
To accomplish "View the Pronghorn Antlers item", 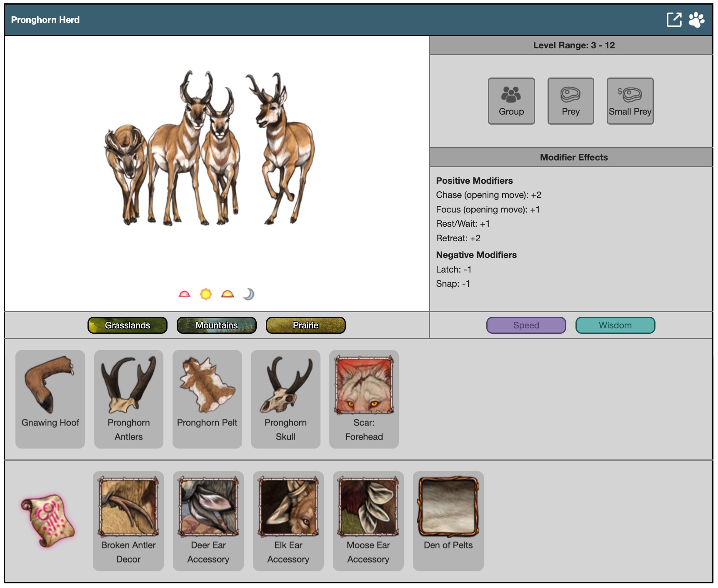I will click(129, 399).
